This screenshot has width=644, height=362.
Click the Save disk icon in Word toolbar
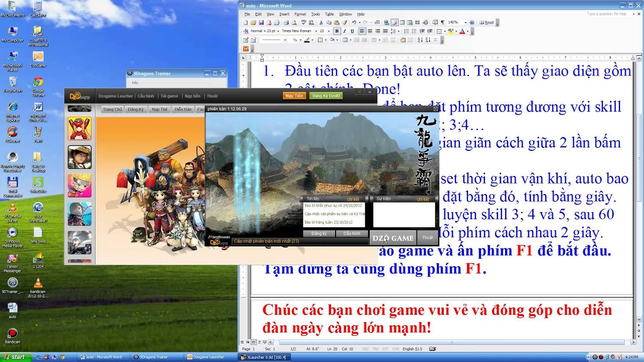pos(261,23)
